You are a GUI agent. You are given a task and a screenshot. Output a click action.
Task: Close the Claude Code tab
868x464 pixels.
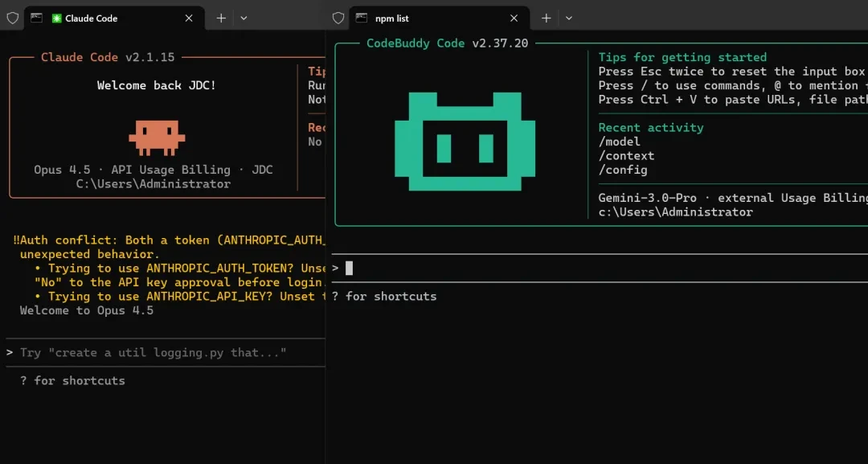[x=189, y=18]
